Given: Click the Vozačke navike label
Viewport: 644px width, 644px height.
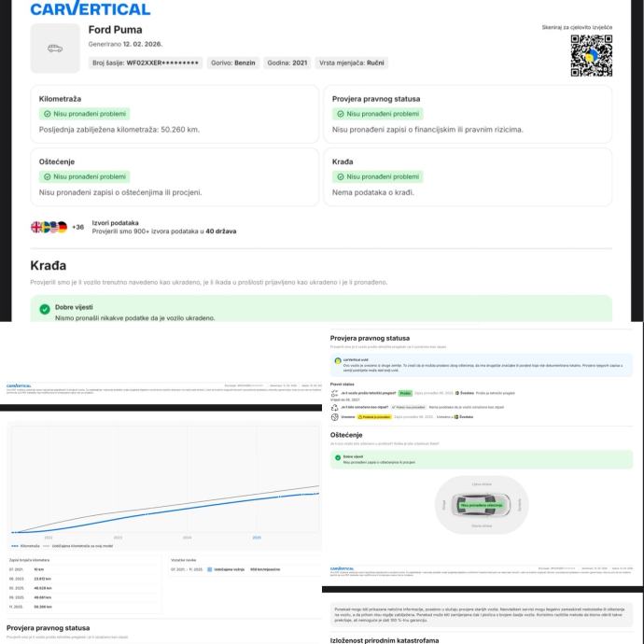Looking at the screenshot, I should [183, 560].
